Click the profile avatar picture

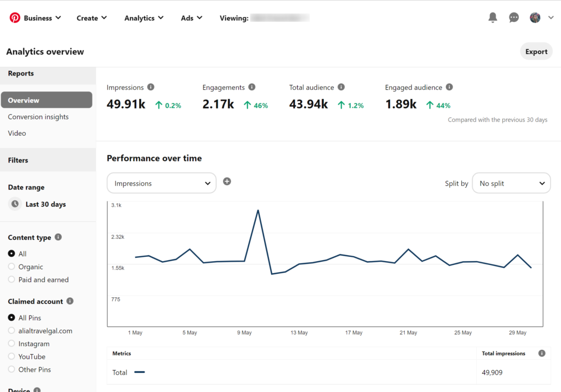point(535,18)
